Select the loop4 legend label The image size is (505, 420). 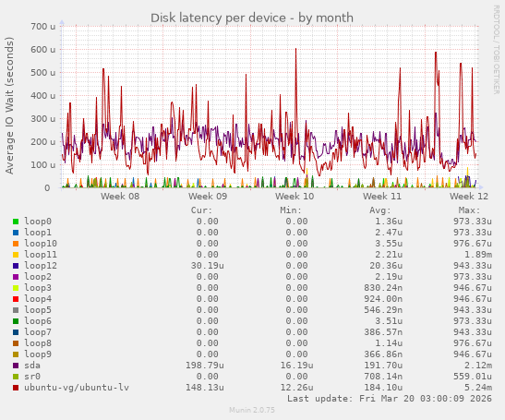coord(38,299)
